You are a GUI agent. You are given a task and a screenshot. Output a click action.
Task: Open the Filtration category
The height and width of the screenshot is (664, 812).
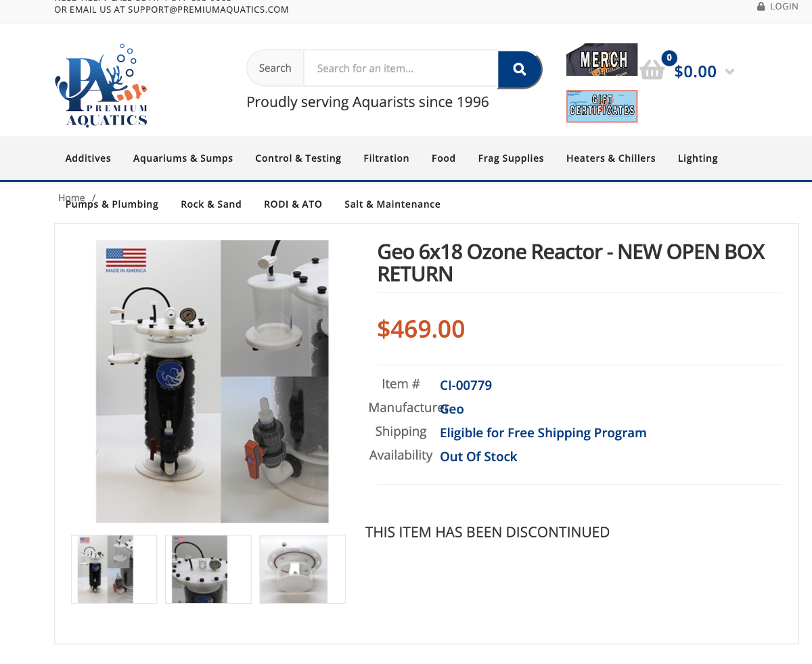(x=386, y=158)
